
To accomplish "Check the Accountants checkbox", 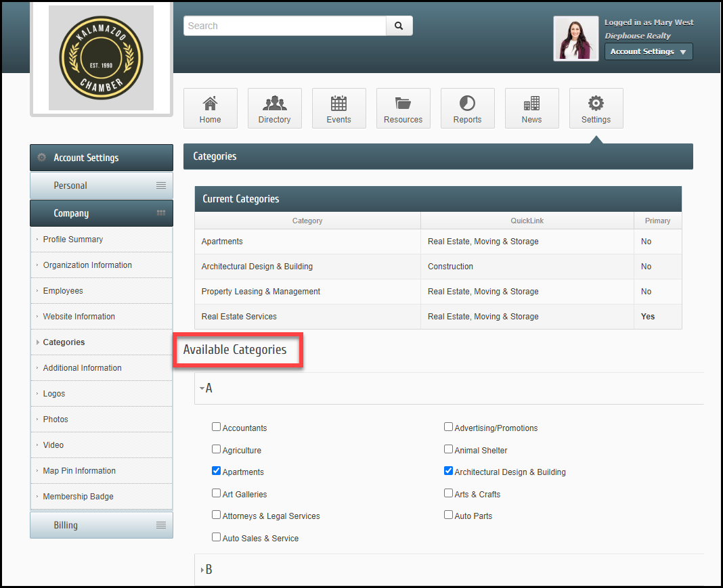I will 217,427.
